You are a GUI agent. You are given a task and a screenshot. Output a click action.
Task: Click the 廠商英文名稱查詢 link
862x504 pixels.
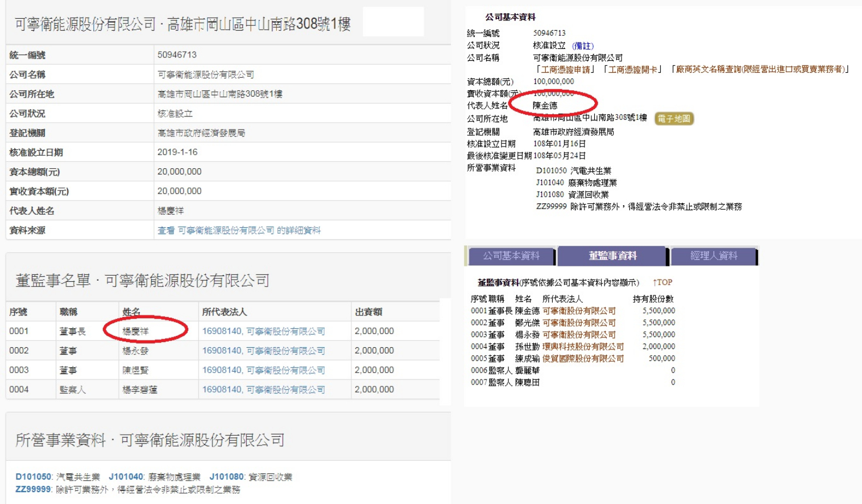(x=760, y=69)
